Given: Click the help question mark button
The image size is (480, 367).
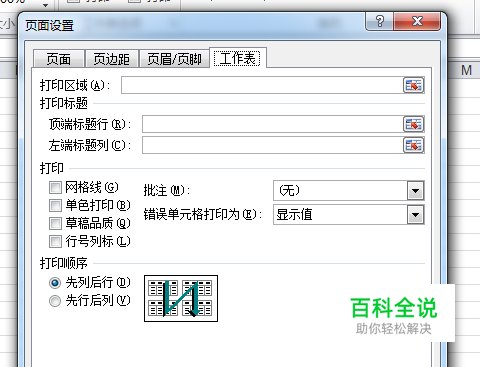Looking at the screenshot, I should pos(380,21).
